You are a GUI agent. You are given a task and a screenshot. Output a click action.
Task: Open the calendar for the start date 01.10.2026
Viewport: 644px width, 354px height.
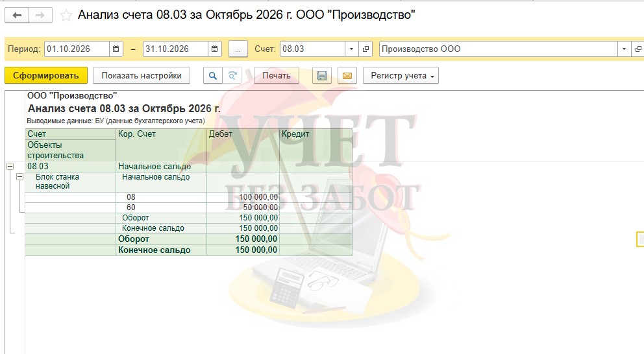click(116, 49)
